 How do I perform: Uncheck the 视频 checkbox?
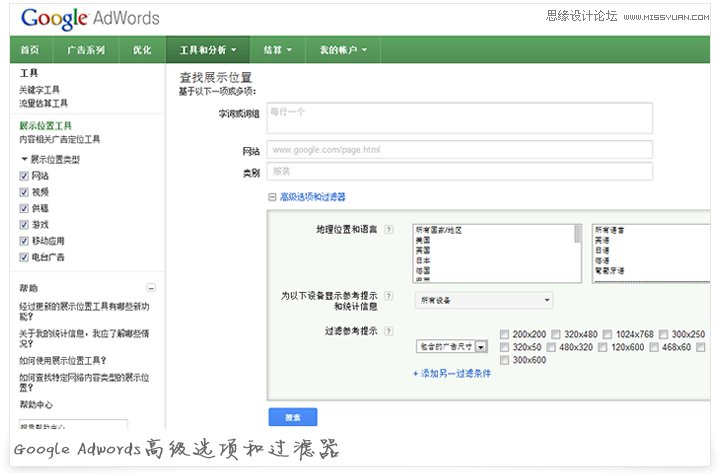point(24,192)
